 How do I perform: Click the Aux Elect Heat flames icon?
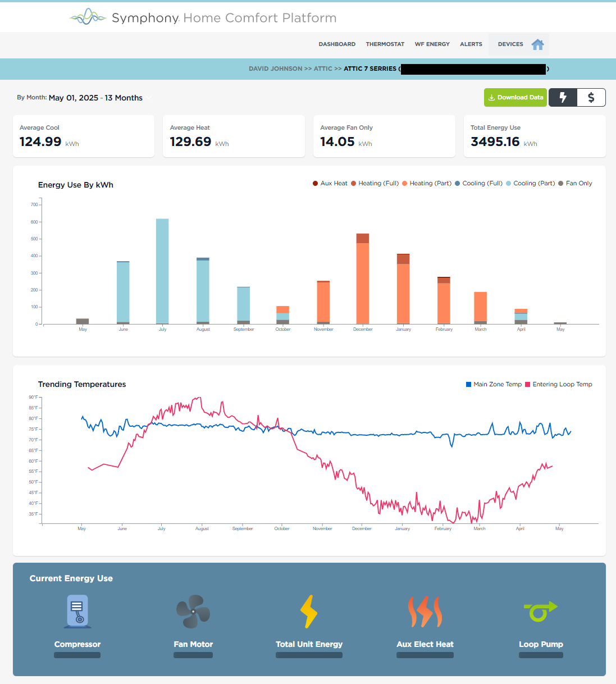[425, 612]
